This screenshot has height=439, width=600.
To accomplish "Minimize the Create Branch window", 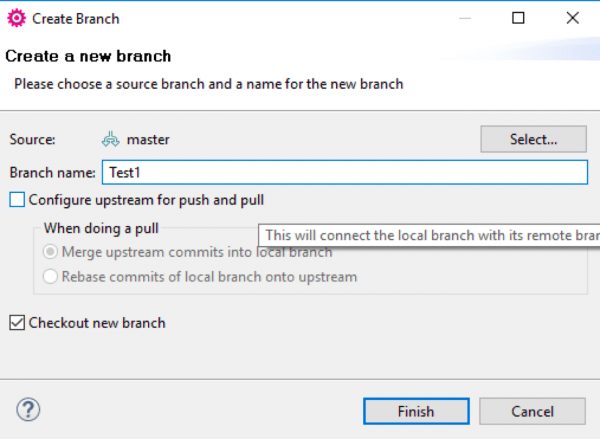I will click(x=465, y=18).
